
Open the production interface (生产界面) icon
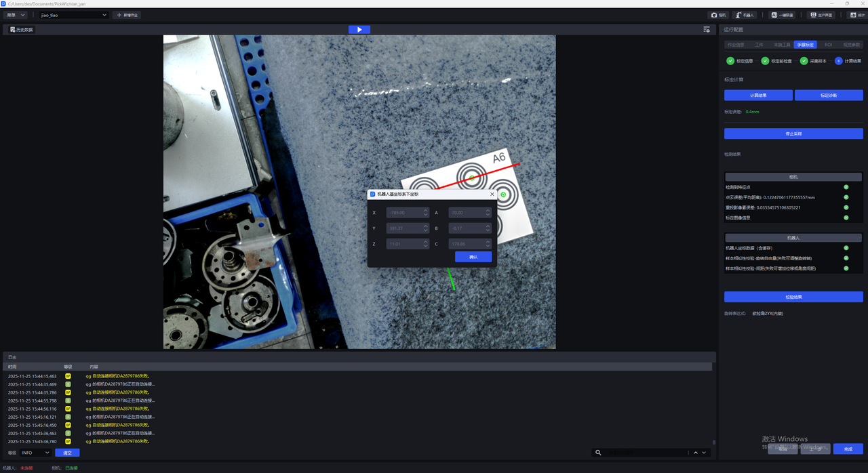(821, 15)
